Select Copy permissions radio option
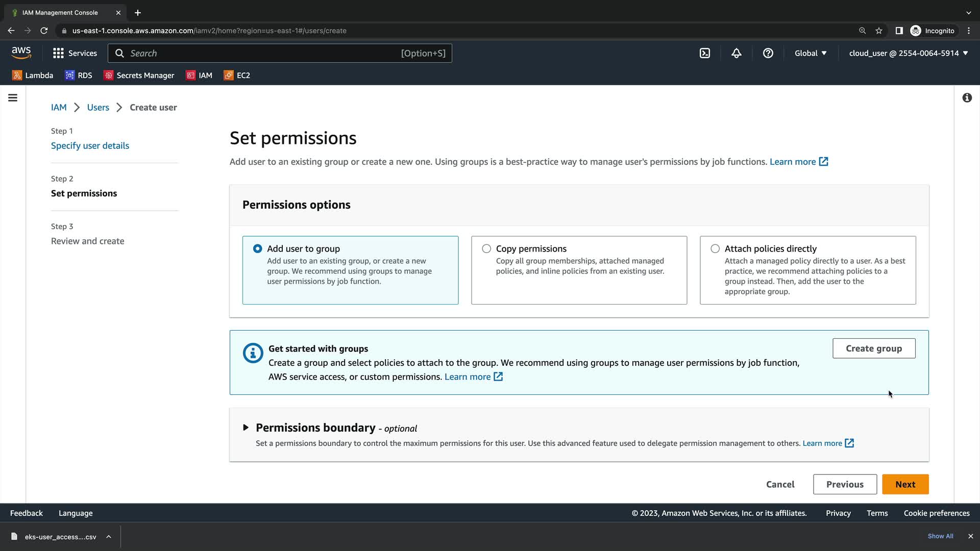Screen dimensions: 980x551 pos(486,248)
